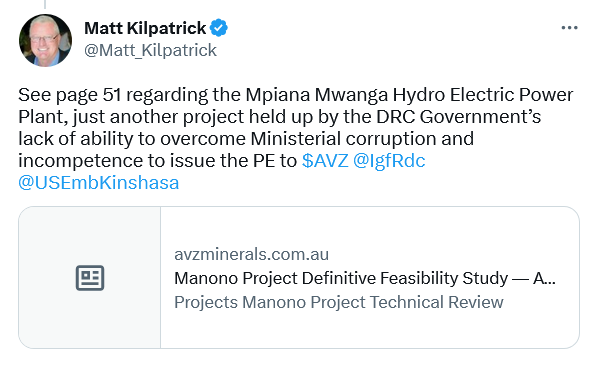
Task: Open the three-dot more options menu
Action: 569,28
